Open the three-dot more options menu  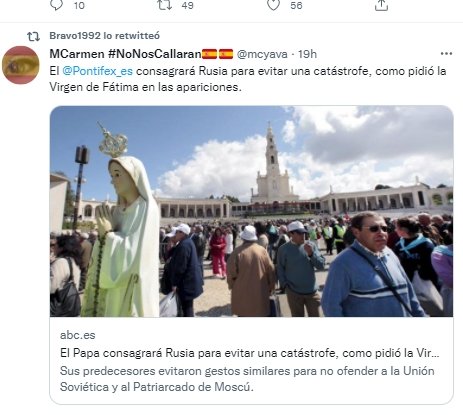click(446, 54)
